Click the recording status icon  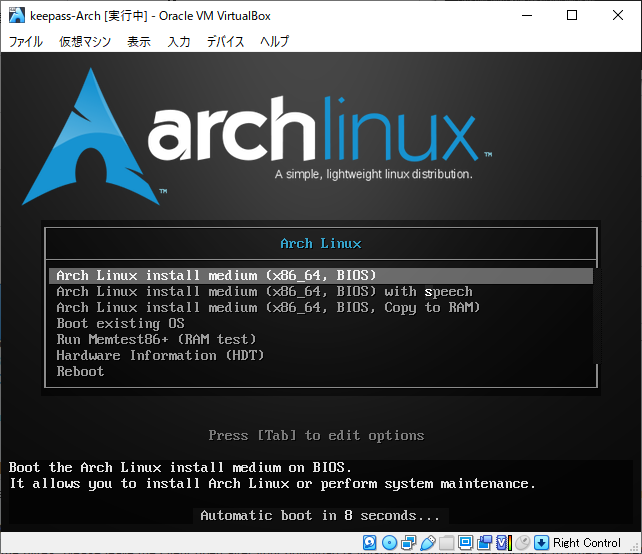point(484,543)
